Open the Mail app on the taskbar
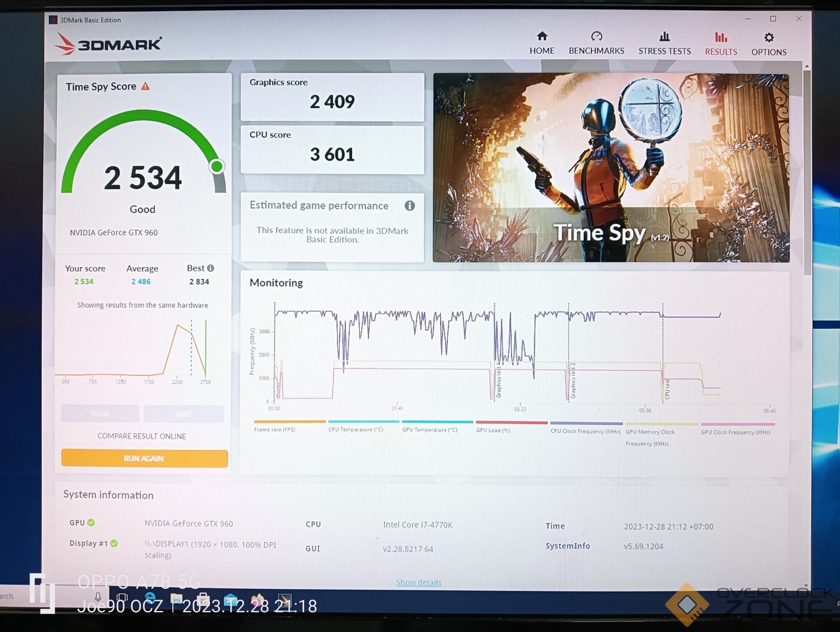Image resolution: width=840 pixels, height=632 pixels. coord(230,599)
